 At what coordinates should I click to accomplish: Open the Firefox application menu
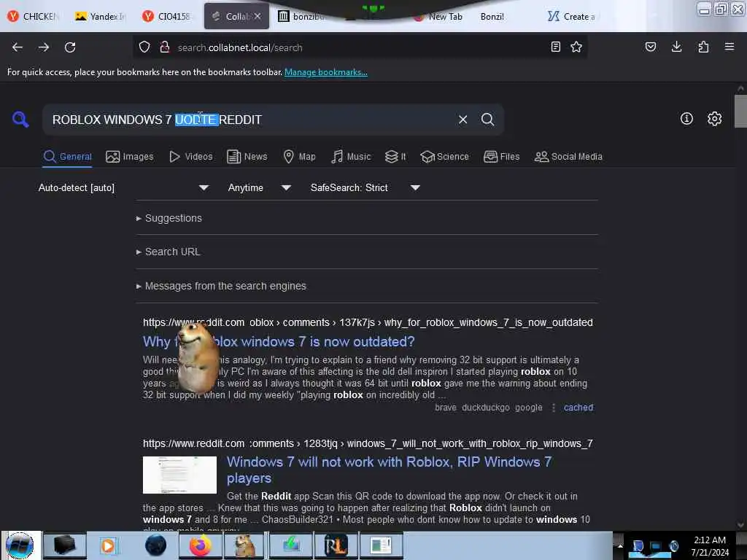click(x=729, y=47)
